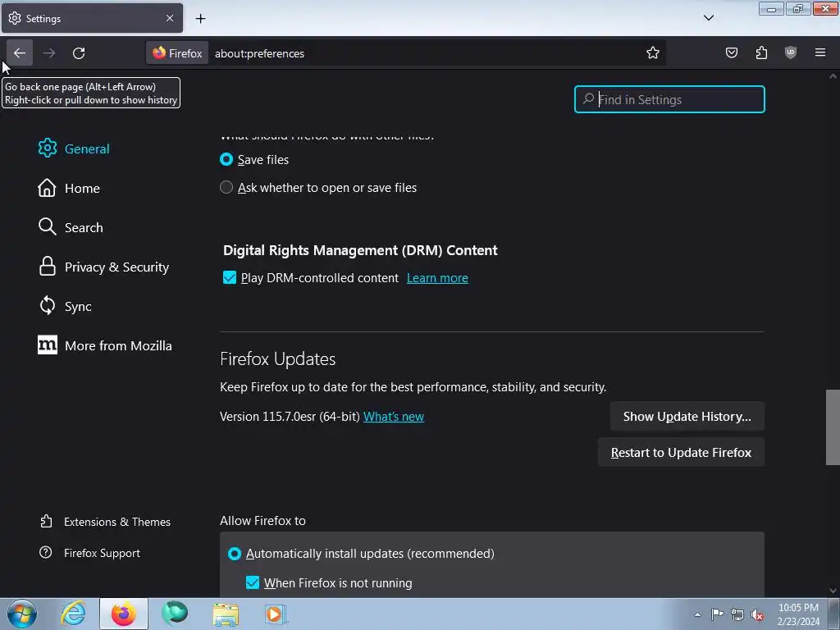Open the Save to Pocket icon
Viewport: 840px width, 630px height.
[731, 52]
